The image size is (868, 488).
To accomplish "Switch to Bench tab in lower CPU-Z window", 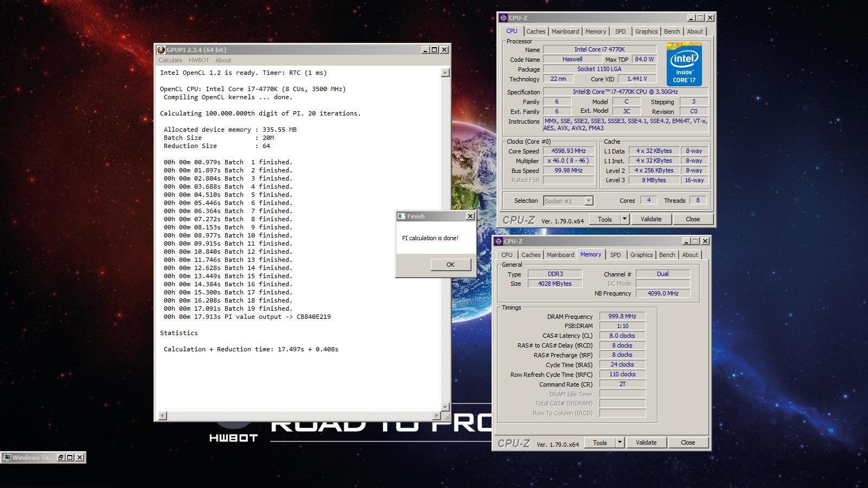I will click(667, 255).
